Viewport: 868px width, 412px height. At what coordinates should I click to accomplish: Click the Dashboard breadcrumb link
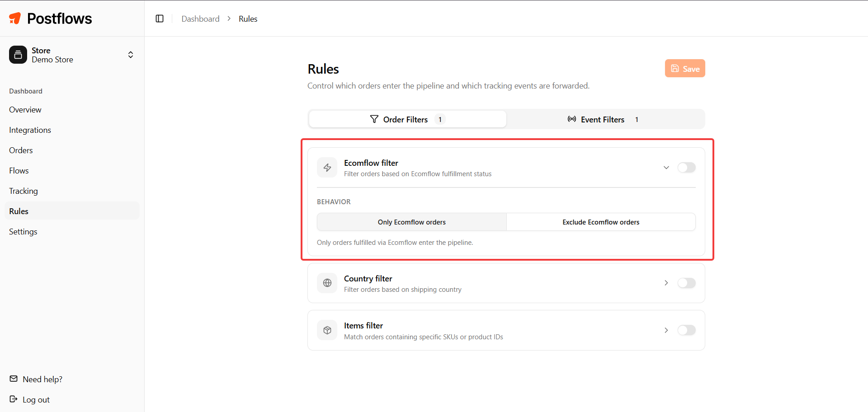pos(200,19)
